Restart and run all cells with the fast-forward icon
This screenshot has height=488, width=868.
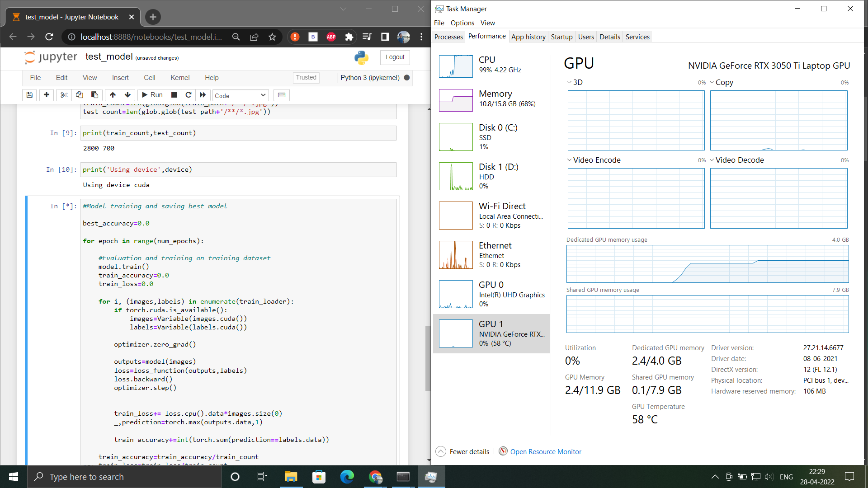(203, 95)
